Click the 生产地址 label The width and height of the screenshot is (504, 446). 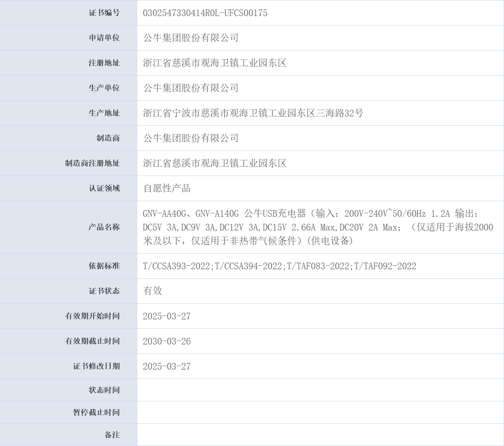[104, 113]
